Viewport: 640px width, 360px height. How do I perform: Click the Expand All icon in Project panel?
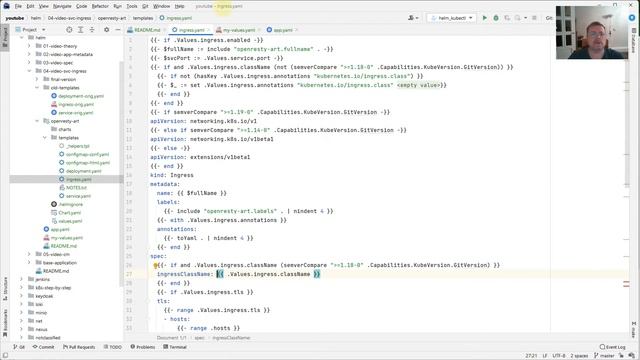(x=80, y=30)
